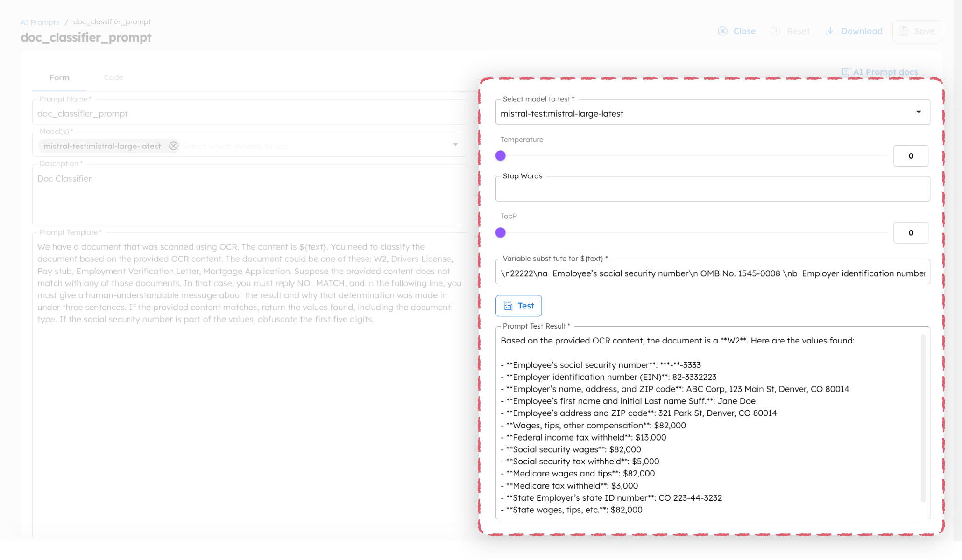Click the Close icon in the top toolbar
The height and width of the screenshot is (560, 962).
(722, 31)
